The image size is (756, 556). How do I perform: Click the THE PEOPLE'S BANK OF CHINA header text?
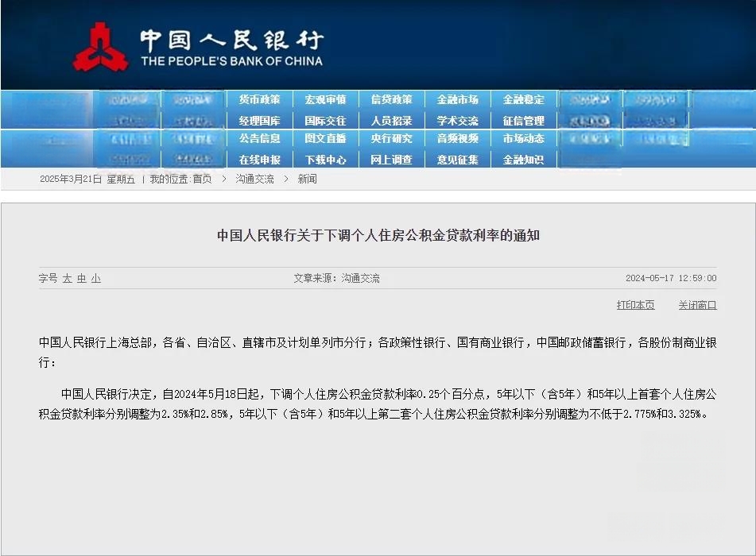[x=232, y=61]
